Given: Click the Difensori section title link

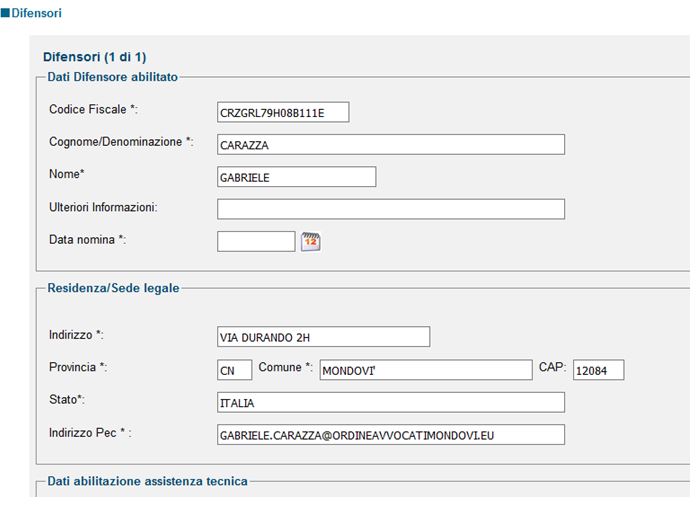Looking at the screenshot, I should coord(37,13).
